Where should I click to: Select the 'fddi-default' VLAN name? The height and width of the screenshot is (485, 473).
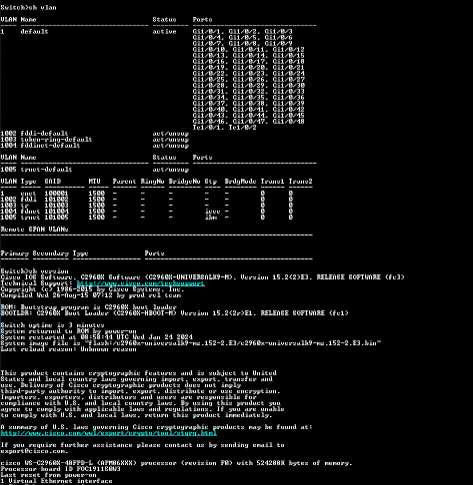pos(44,133)
